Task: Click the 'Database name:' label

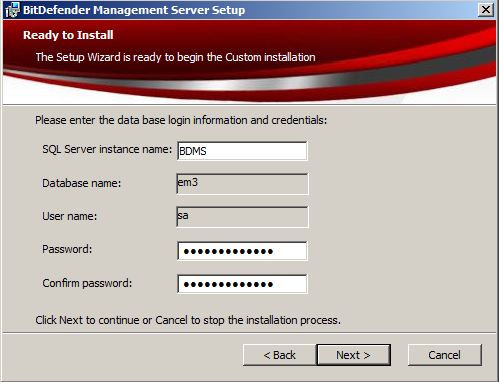Action: (82, 183)
